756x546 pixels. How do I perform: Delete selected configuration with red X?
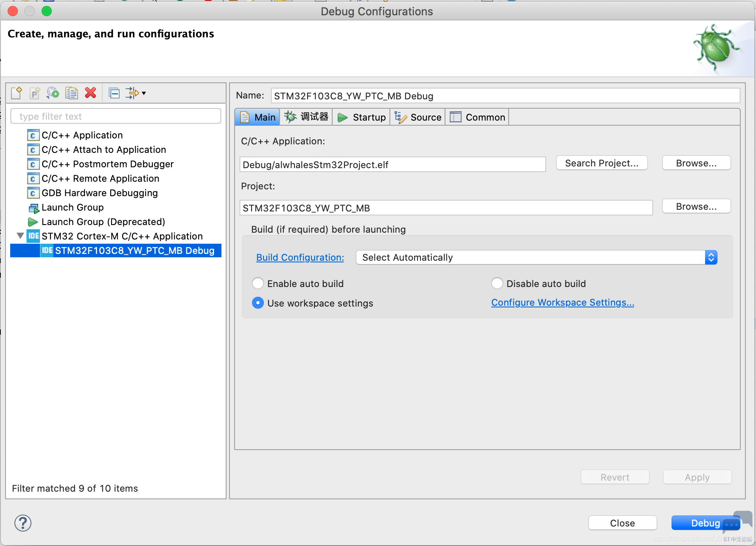(90, 93)
